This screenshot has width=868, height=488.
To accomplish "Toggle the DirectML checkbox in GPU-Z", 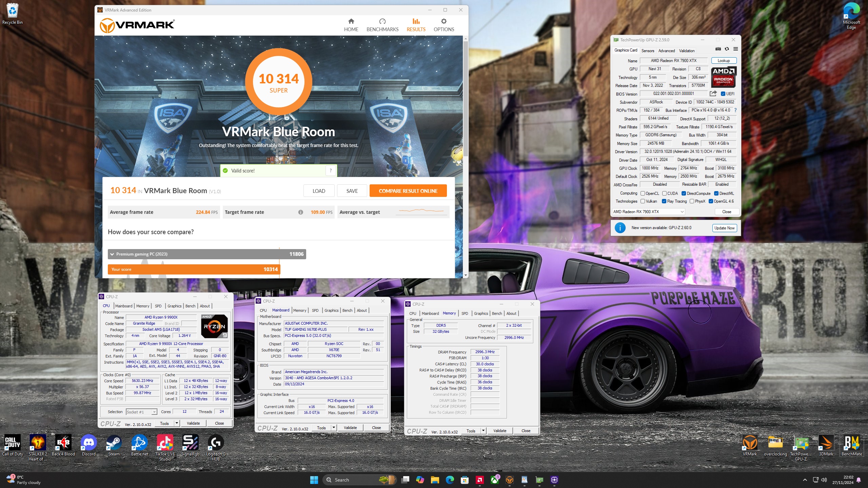I will pyautogui.click(x=716, y=194).
